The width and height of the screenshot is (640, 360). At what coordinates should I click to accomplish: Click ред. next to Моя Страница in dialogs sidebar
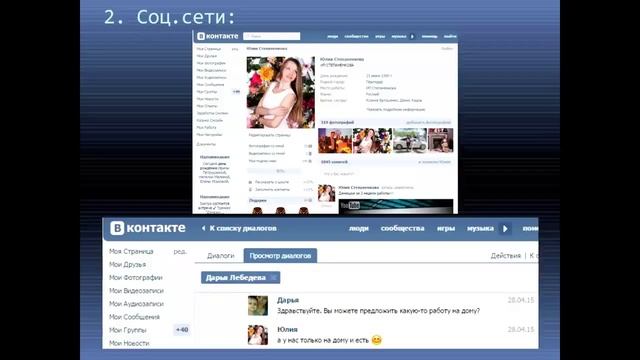tap(180, 251)
